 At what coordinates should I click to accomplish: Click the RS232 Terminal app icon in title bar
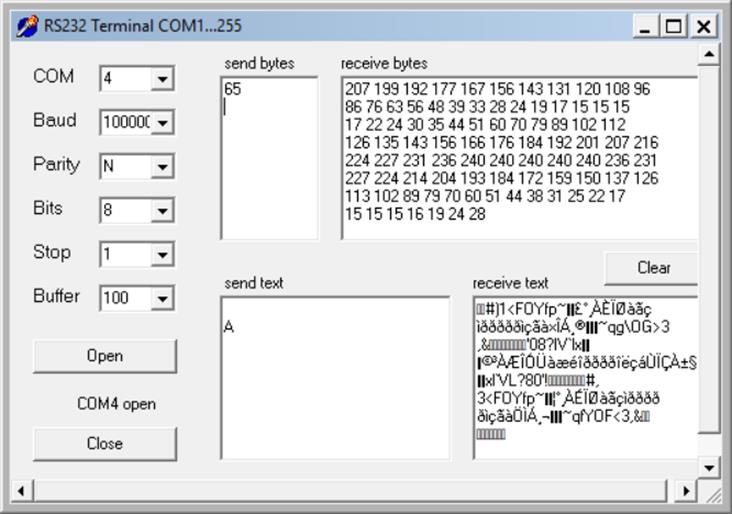point(28,26)
